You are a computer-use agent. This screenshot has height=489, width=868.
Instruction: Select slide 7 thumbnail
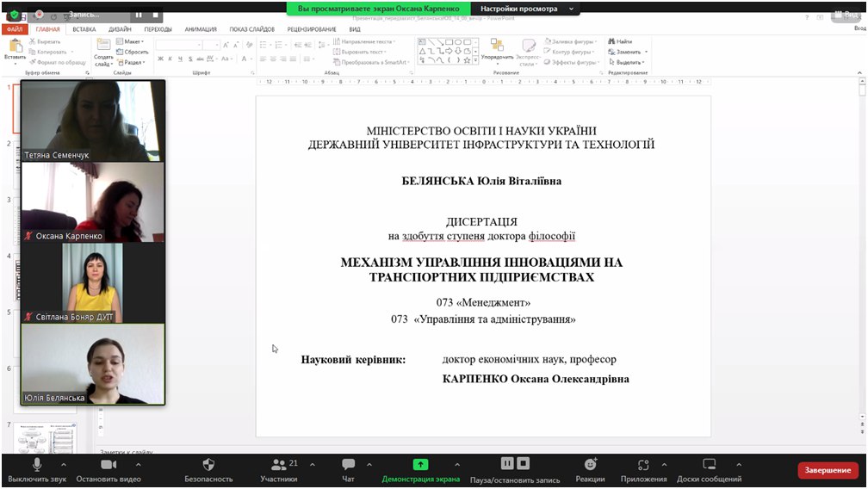46,438
